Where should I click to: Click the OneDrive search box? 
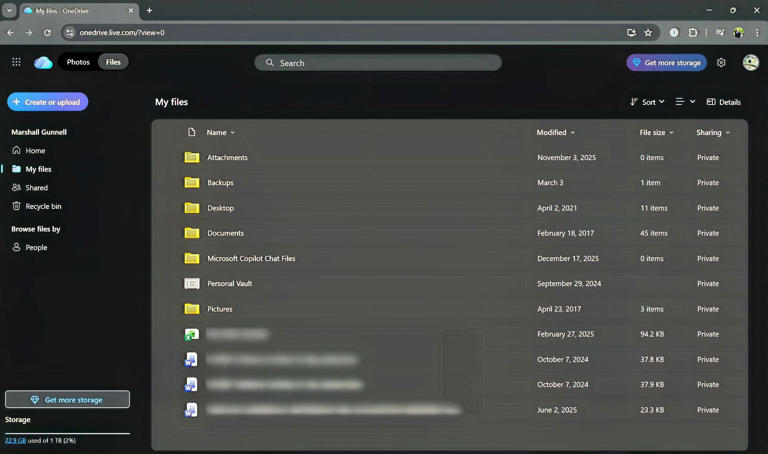click(378, 63)
